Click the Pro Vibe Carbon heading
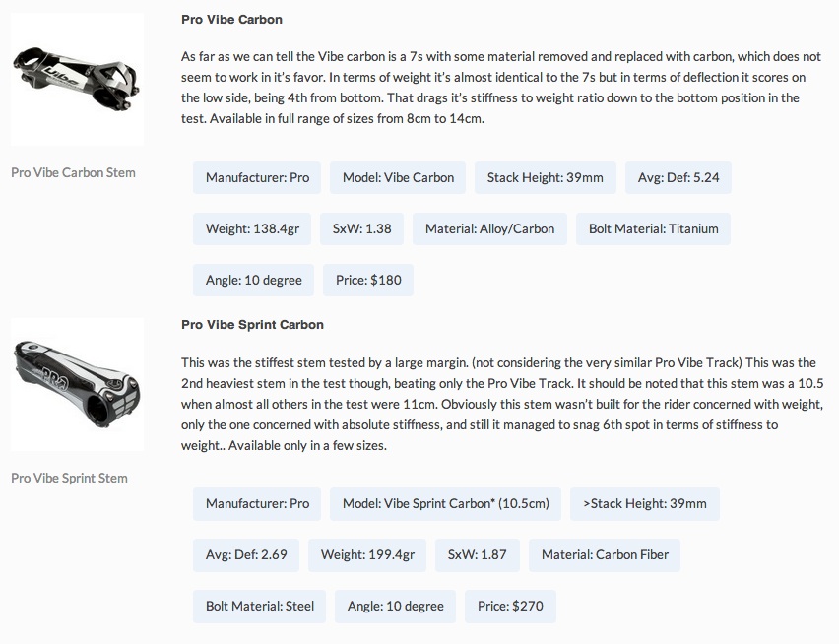Viewport: 839px width, 644px height. click(232, 20)
